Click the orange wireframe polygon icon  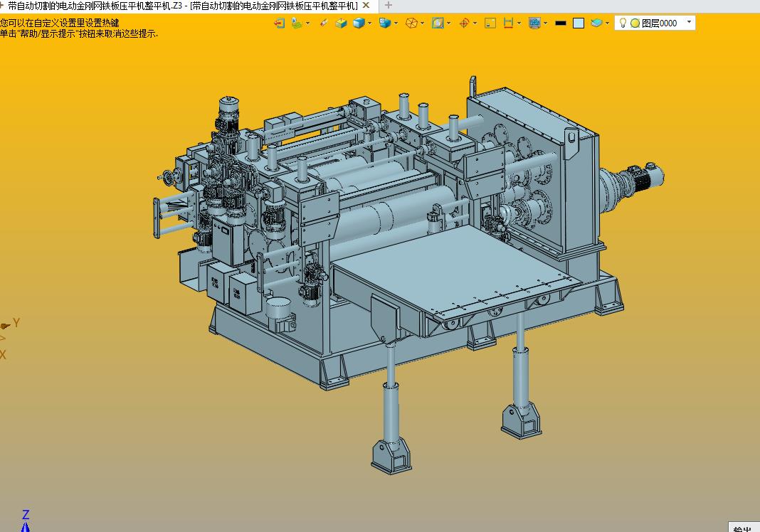[x=411, y=23]
